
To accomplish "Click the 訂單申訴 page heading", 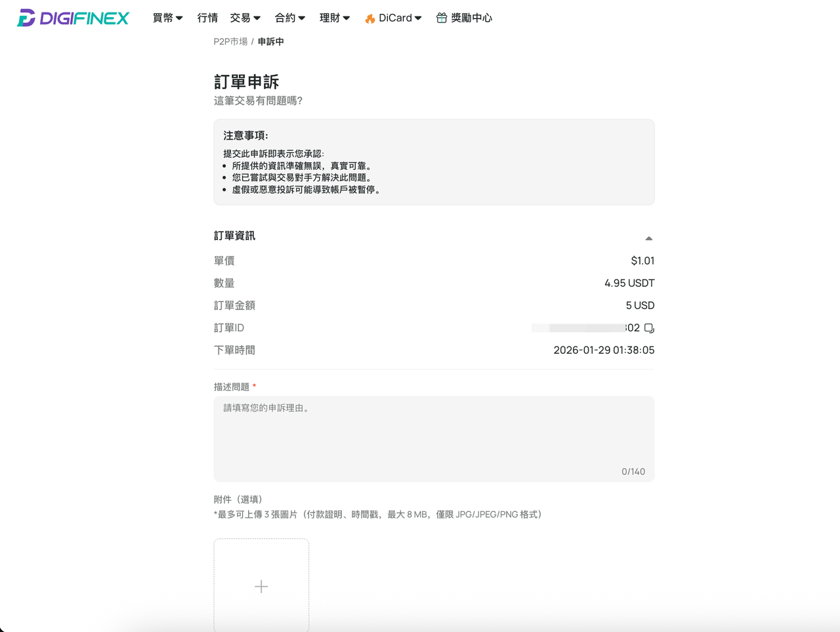I will (x=247, y=82).
